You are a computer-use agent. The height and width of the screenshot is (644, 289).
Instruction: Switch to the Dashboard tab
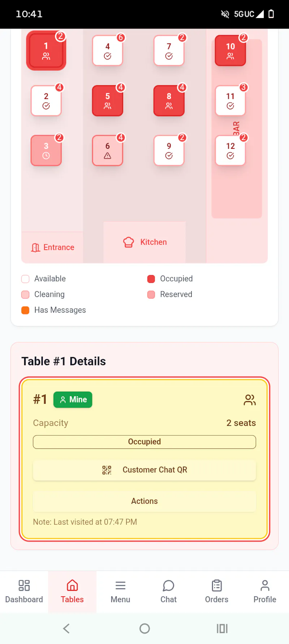coord(24,592)
